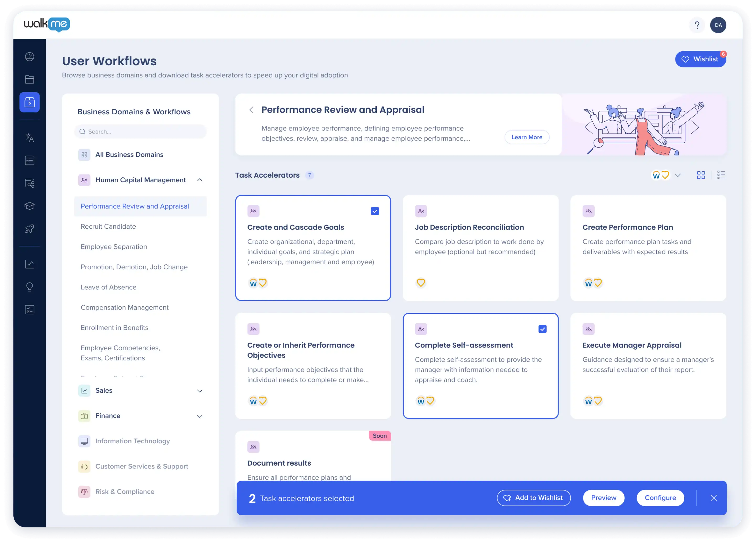Select Information Technology domain
Viewport: 756px width, 543px height.
[x=132, y=441]
